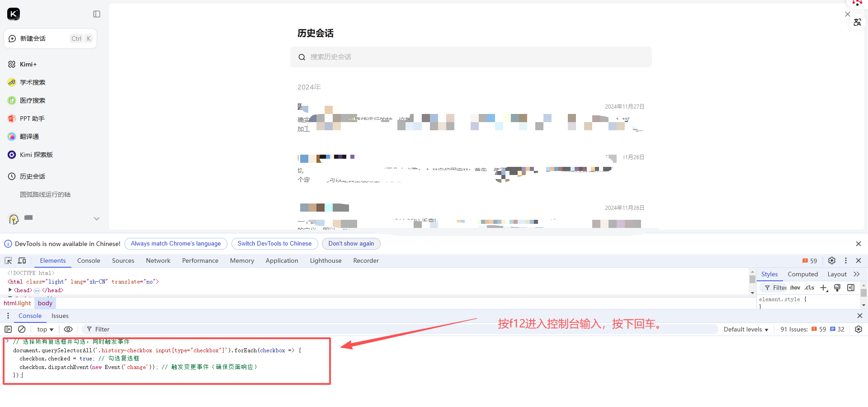Create live expression eye icon
This screenshot has width=868, height=407.
[x=68, y=329]
